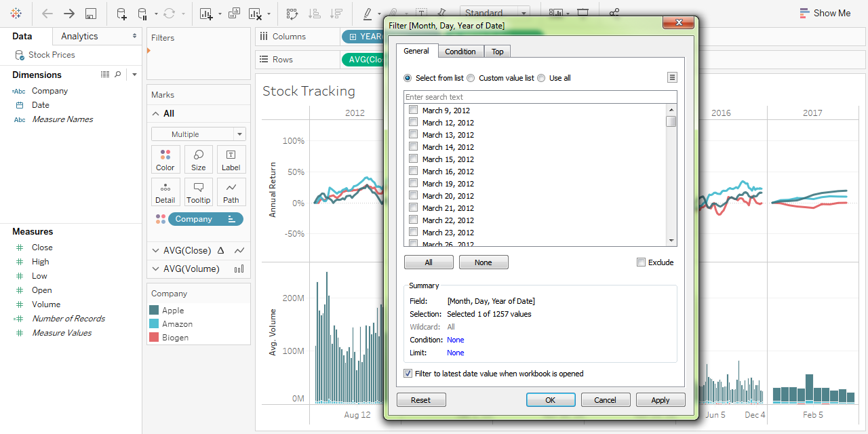Open the Tooltip marks card
Viewport: 868px width, 434px height.
pyautogui.click(x=199, y=192)
